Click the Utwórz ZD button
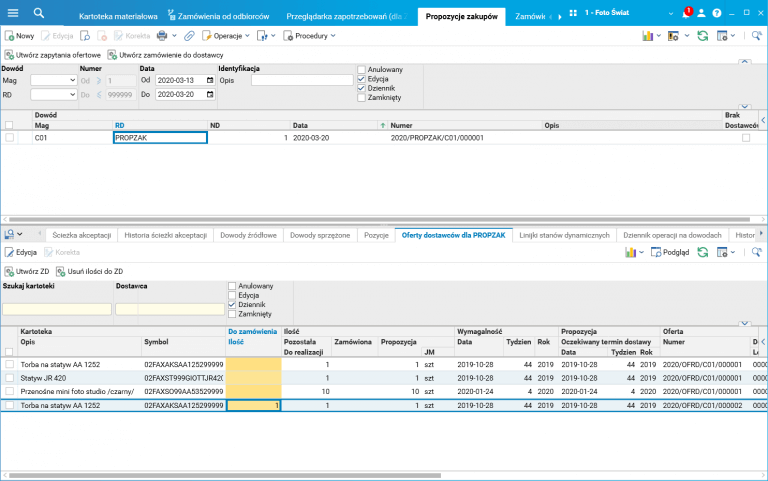Screen dimensions: 768x481 (27, 271)
